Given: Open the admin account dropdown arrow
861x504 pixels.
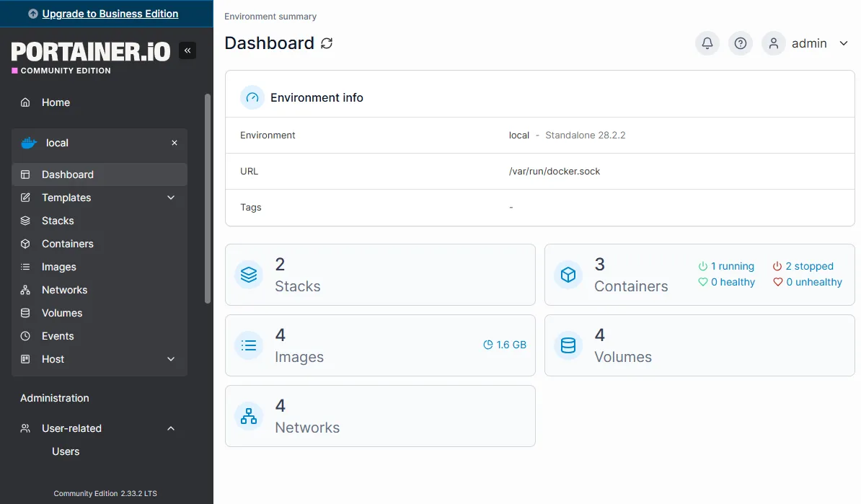Looking at the screenshot, I should point(844,43).
